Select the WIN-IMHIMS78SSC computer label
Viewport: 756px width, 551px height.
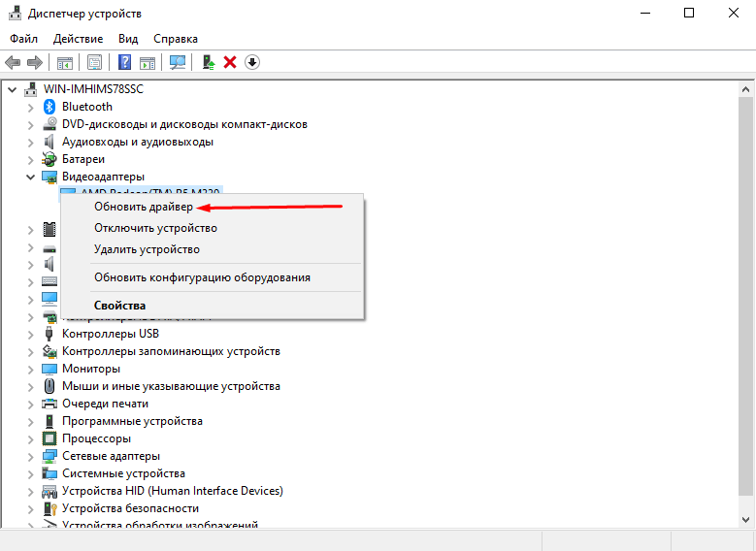click(93, 89)
